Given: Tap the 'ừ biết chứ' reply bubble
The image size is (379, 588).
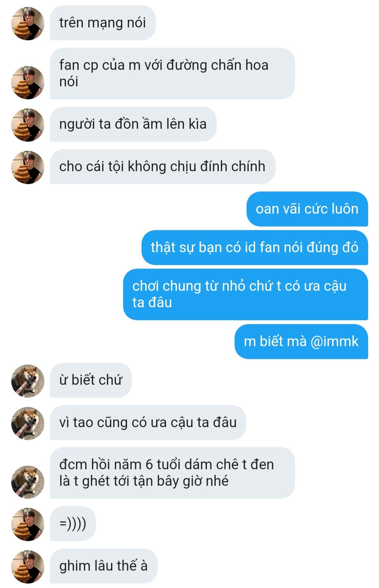Looking at the screenshot, I should click(91, 380).
